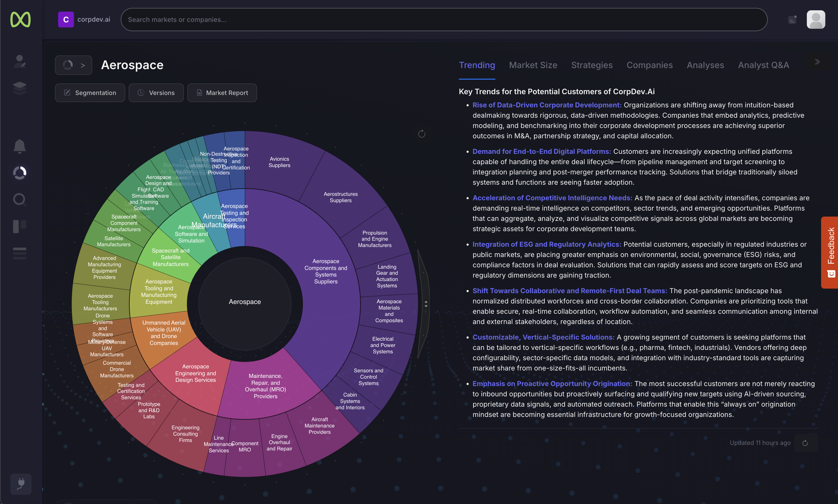
Task: Refresh the sunburst chart with the reload icon
Action: [422, 134]
